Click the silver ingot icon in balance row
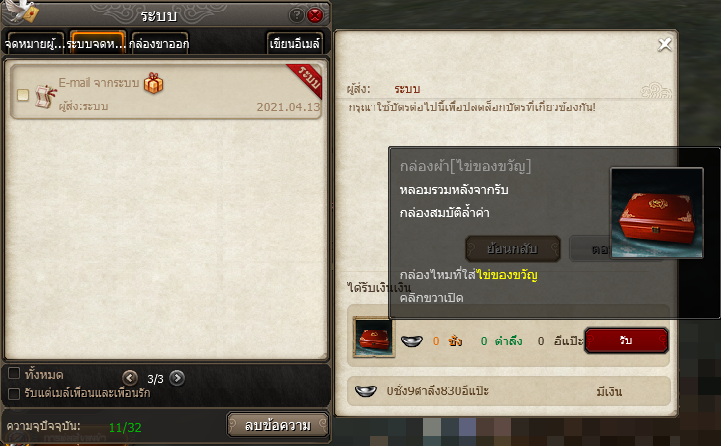 pyautogui.click(x=366, y=391)
